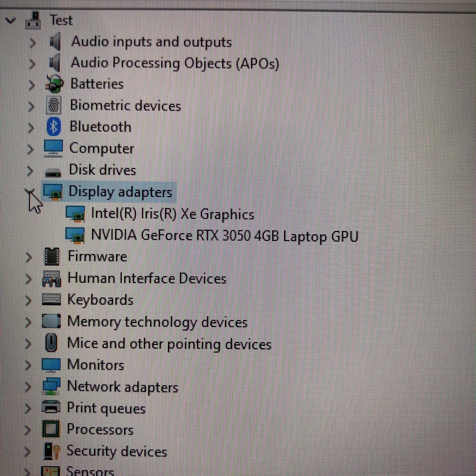Select NVIDIA GeForce RTX 3050 4GB Laptop GPU
Image resolution: width=476 pixels, height=476 pixels.
click(x=225, y=236)
